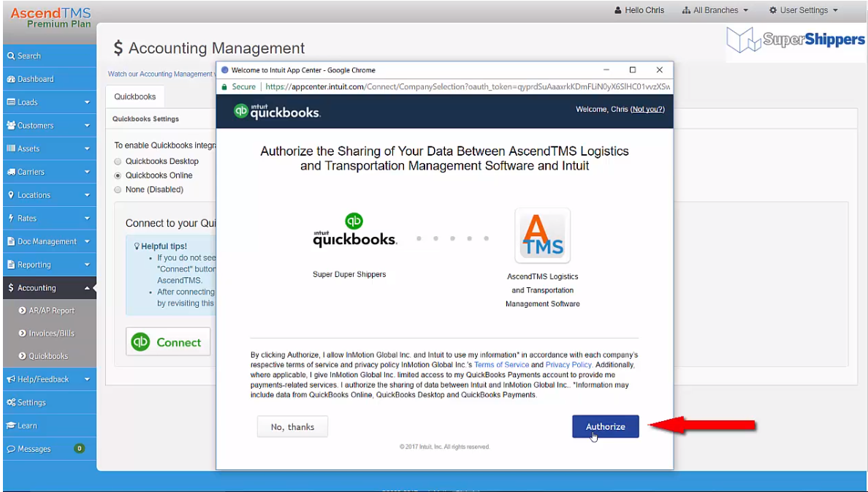Screen dimensions: 868x492
Task: Click the Help/Feedback megaphone icon
Action: (11, 379)
